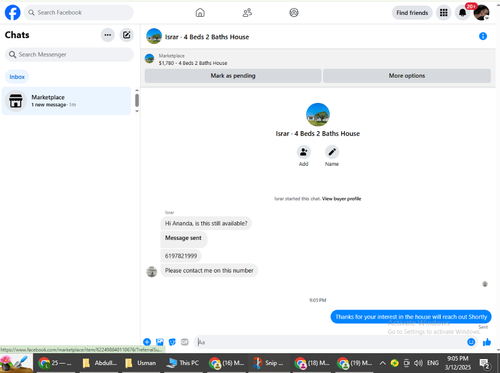The width and height of the screenshot is (500, 373).
Task: Open the Marketplace chat thread
Action: click(66, 101)
